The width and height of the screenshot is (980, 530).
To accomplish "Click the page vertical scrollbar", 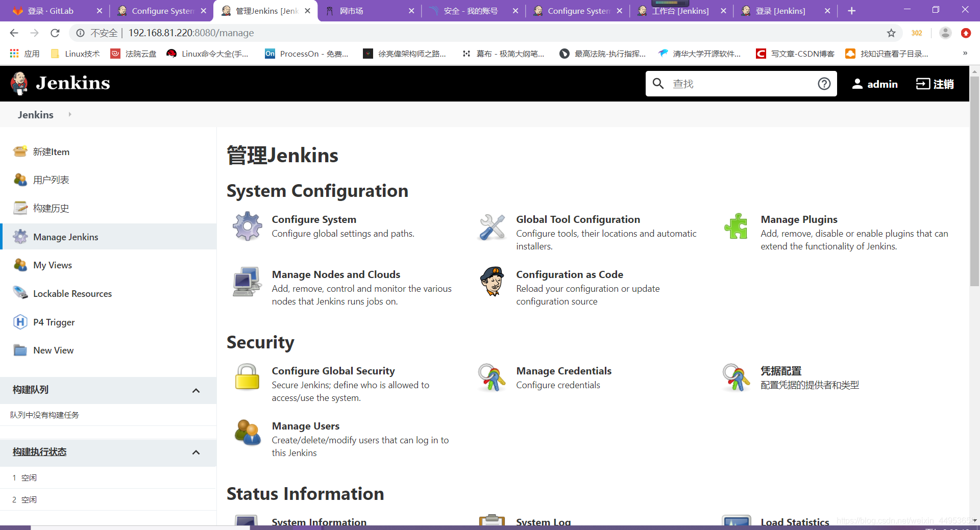I will (974, 181).
